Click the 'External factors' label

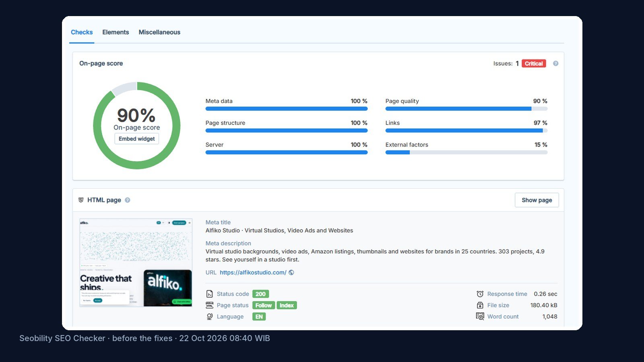pyautogui.click(x=407, y=145)
